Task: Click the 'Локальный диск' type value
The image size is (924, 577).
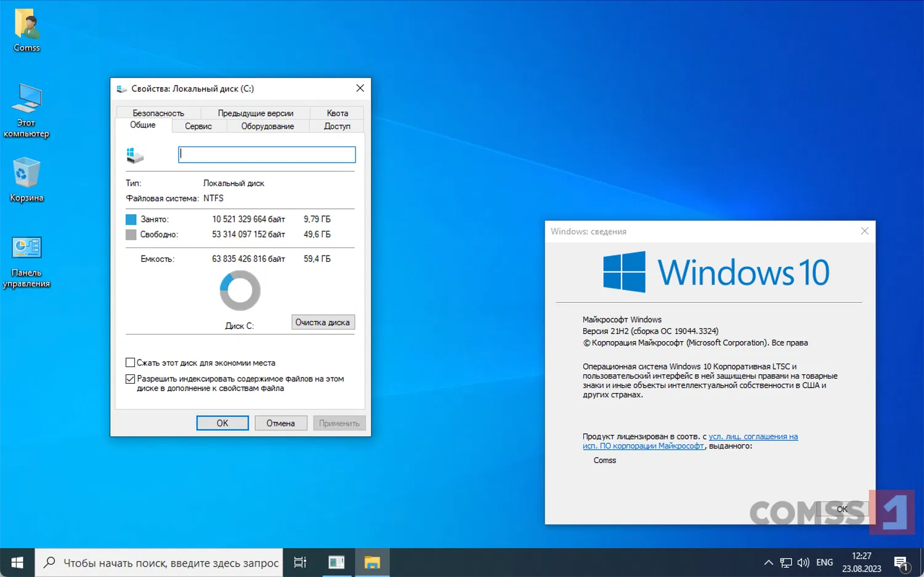Action: point(233,184)
